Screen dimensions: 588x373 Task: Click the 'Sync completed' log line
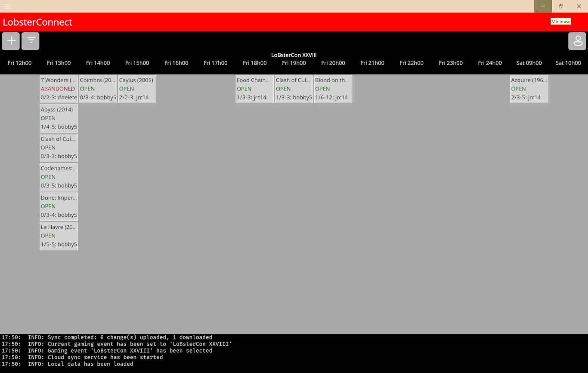tap(107, 337)
